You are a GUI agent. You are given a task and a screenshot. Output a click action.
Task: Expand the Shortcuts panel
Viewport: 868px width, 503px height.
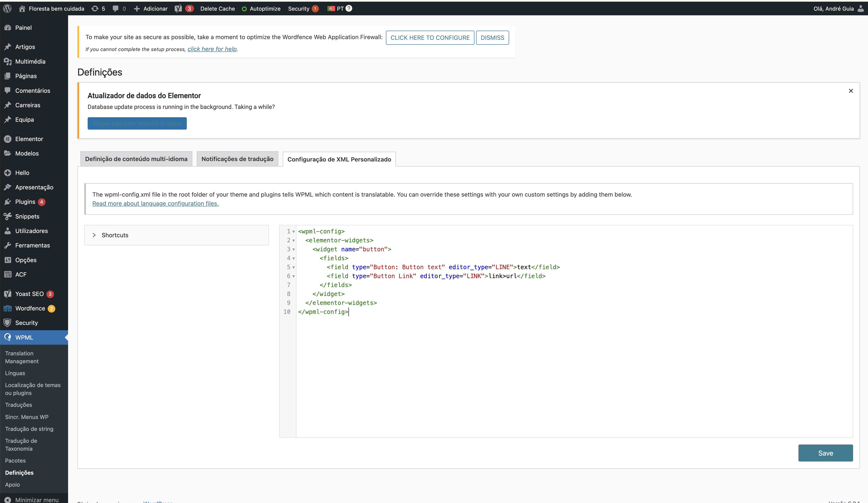(x=176, y=235)
